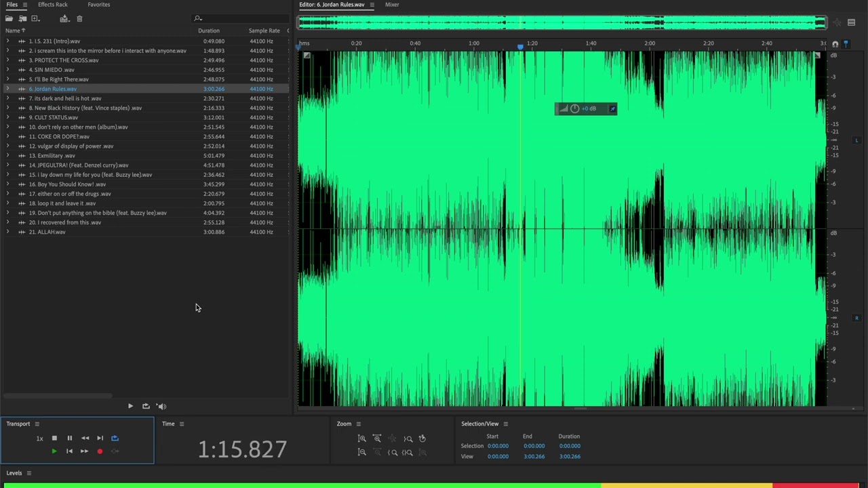Click the waveform overview navigator bar
The image size is (868, 488).
point(561,22)
